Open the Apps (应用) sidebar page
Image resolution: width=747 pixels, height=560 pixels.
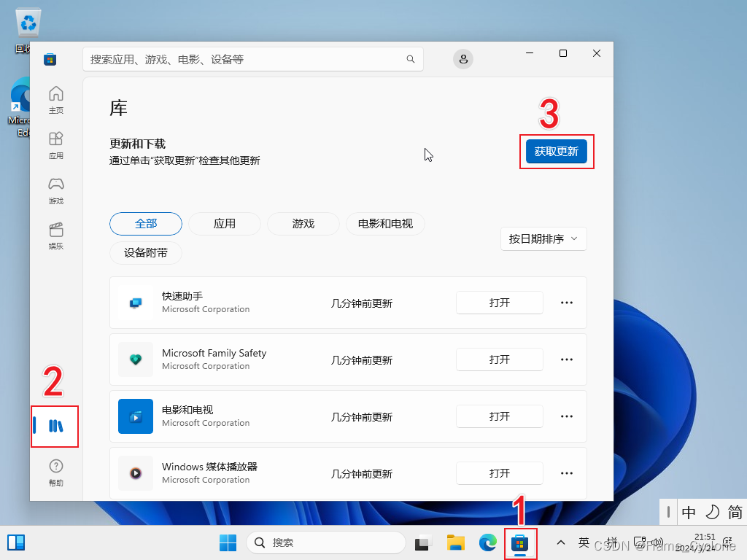55,145
